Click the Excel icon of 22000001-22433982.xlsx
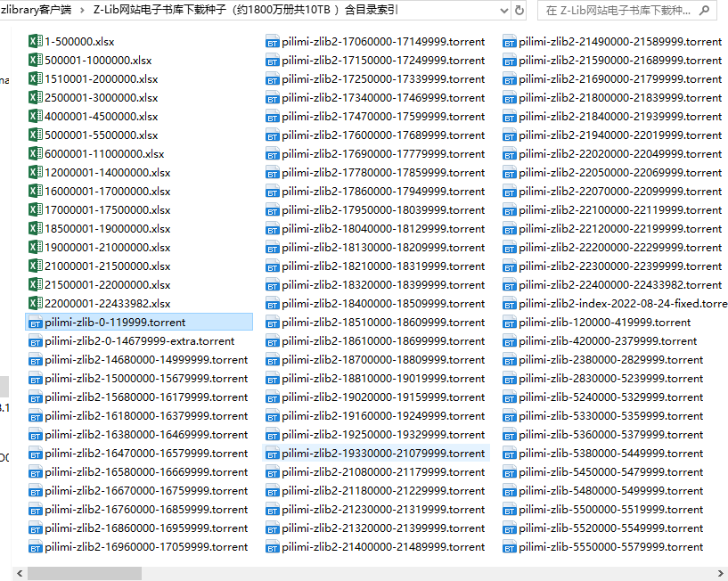 (36, 304)
